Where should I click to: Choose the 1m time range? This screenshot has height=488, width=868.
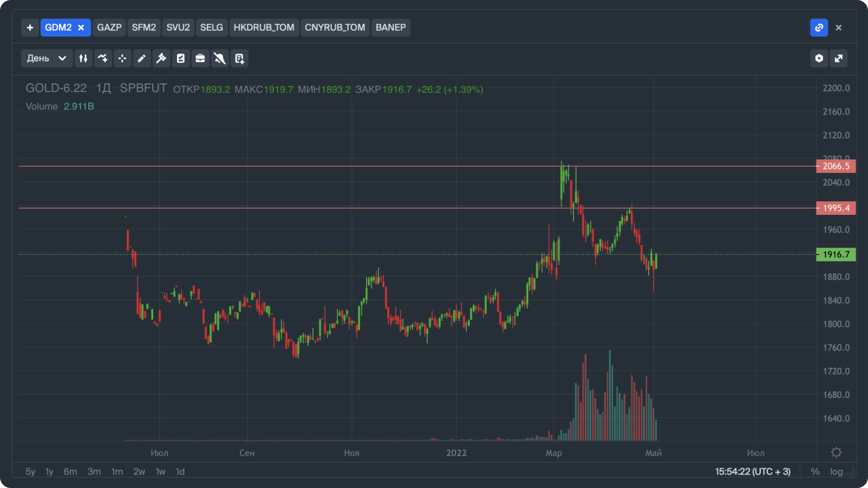coord(117,472)
